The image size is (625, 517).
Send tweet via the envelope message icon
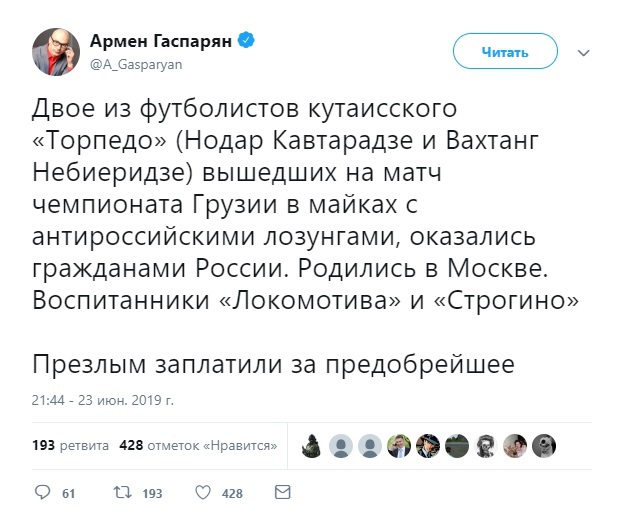click(x=283, y=493)
